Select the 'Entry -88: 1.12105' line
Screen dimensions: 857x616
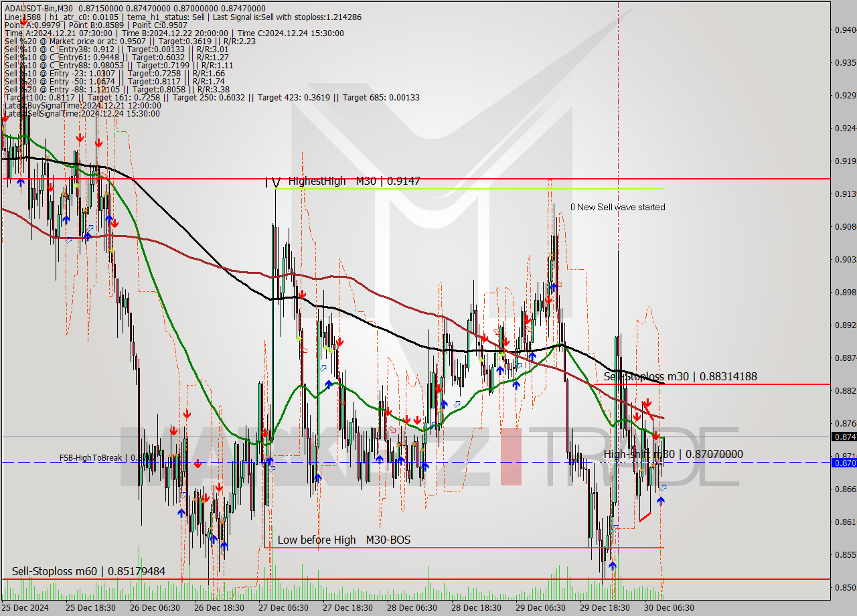click(x=116, y=89)
